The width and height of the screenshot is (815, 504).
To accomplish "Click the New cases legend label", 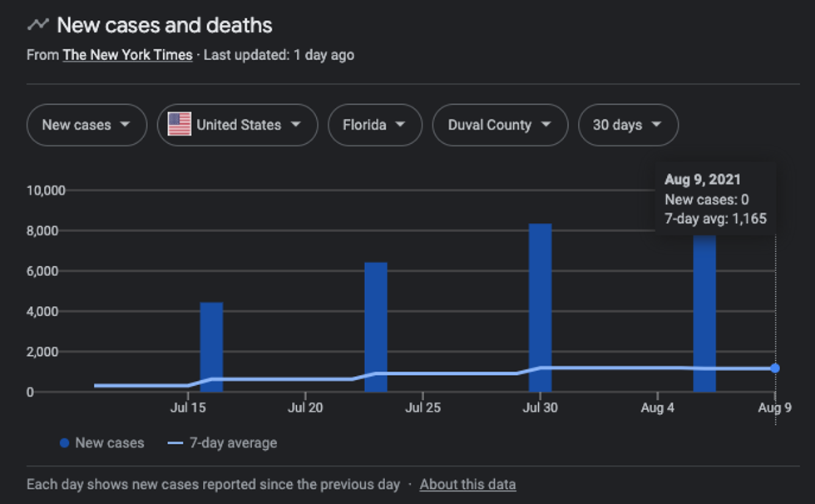I will coord(110,443).
